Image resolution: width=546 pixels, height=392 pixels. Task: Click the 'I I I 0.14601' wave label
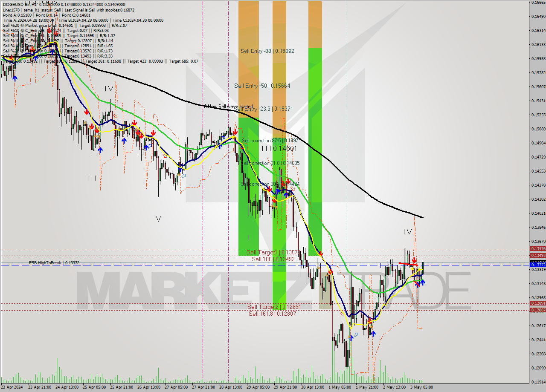(279, 148)
